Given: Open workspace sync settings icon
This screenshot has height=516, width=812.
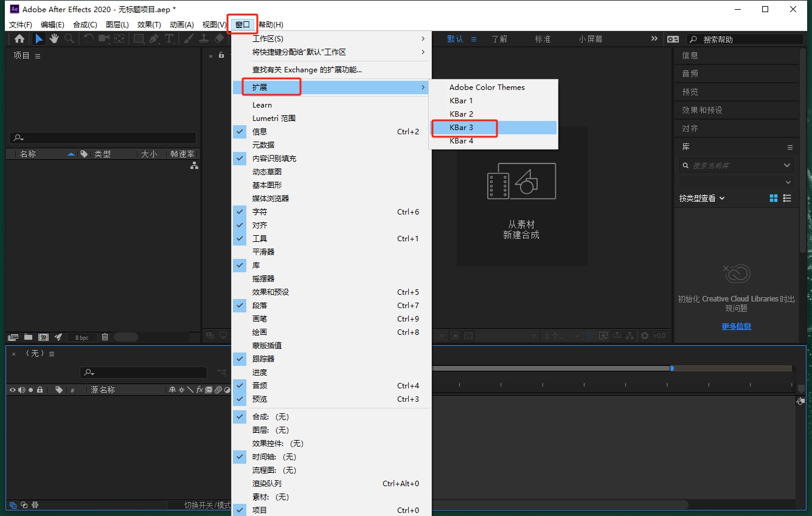Looking at the screenshot, I should [x=673, y=39].
